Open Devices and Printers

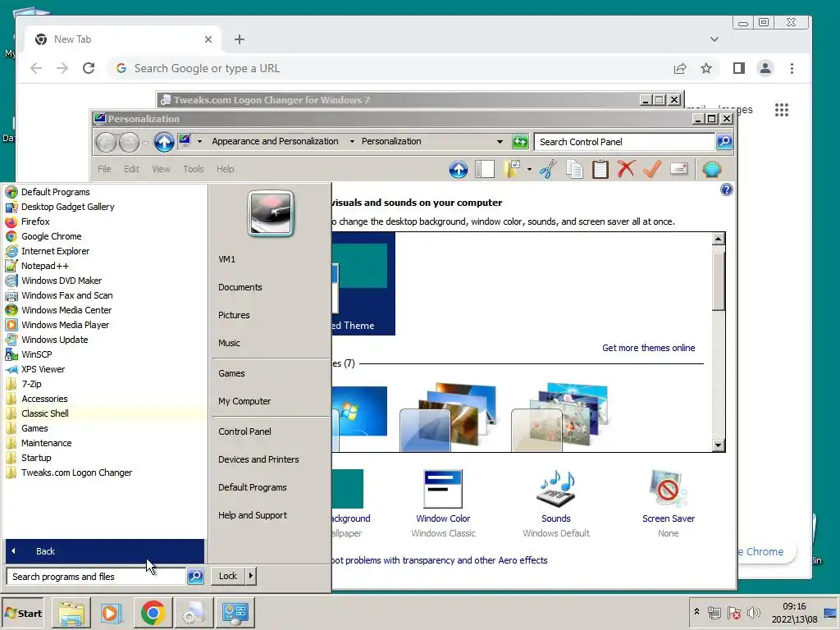(258, 459)
